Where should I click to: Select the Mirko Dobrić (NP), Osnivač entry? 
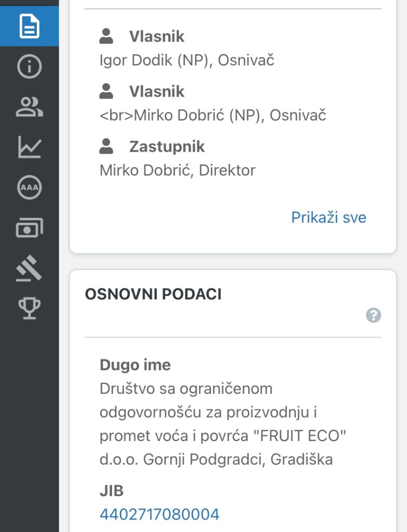coord(213,115)
